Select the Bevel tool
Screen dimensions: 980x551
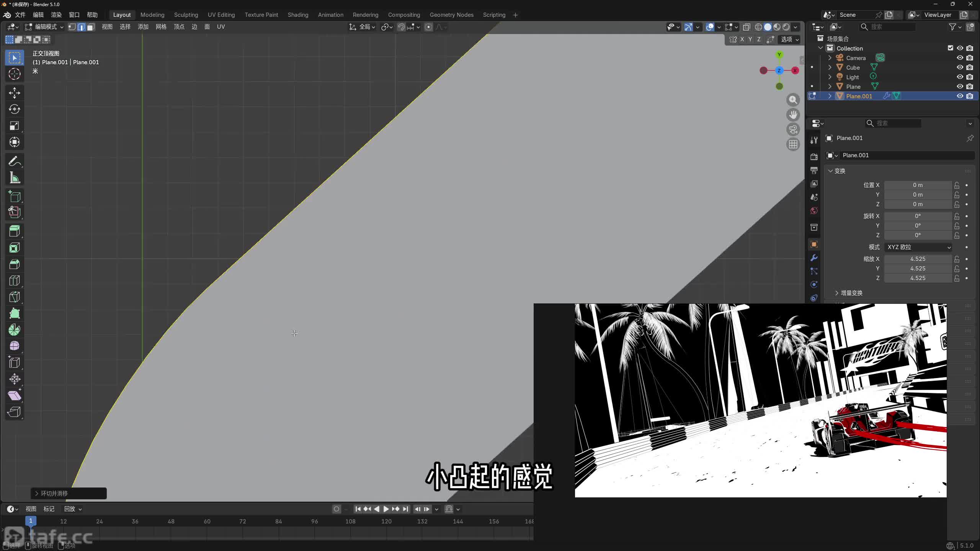14,264
